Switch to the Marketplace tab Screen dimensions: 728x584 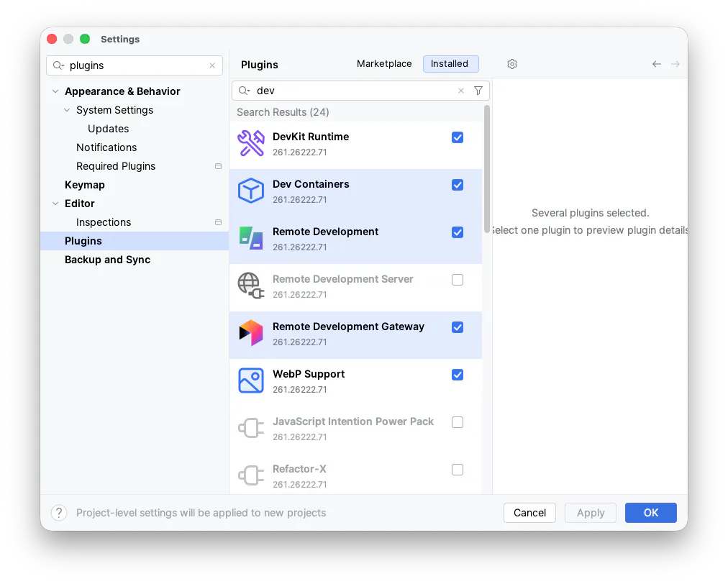click(384, 63)
